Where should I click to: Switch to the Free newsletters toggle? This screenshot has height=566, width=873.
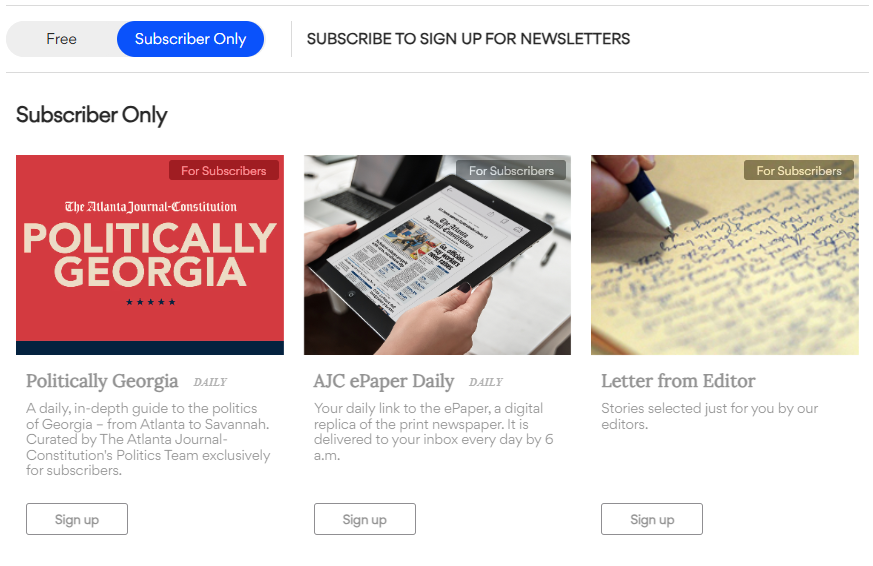[x=61, y=39]
